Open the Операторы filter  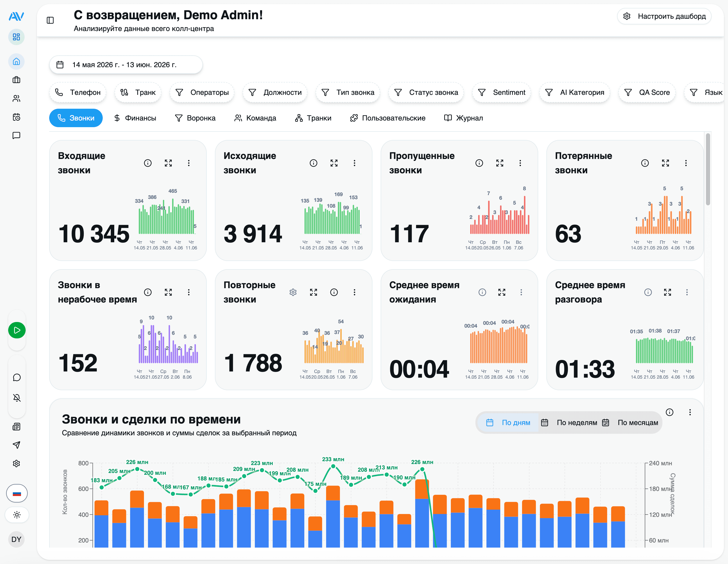pyautogui.click(x=202, y=92)
